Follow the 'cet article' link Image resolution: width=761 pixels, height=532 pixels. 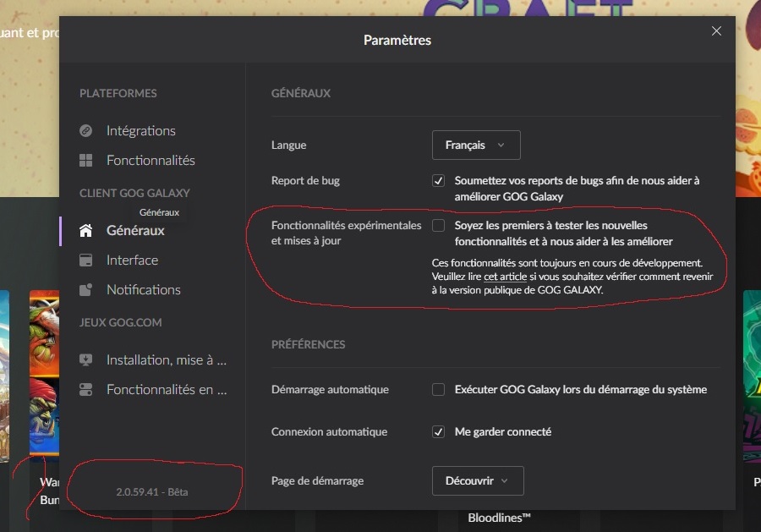pyautogui.click(x=506, y=277)
